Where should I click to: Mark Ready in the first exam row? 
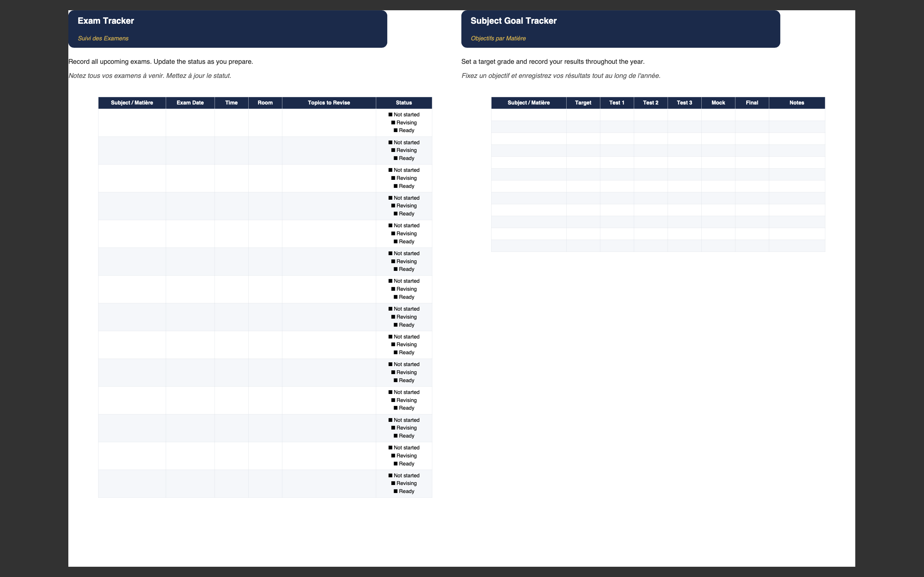point(396,130)
